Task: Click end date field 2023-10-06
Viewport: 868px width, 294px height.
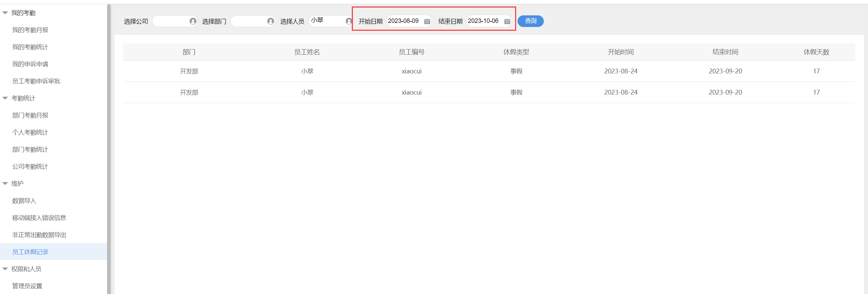Action: (x=489, y=21)
